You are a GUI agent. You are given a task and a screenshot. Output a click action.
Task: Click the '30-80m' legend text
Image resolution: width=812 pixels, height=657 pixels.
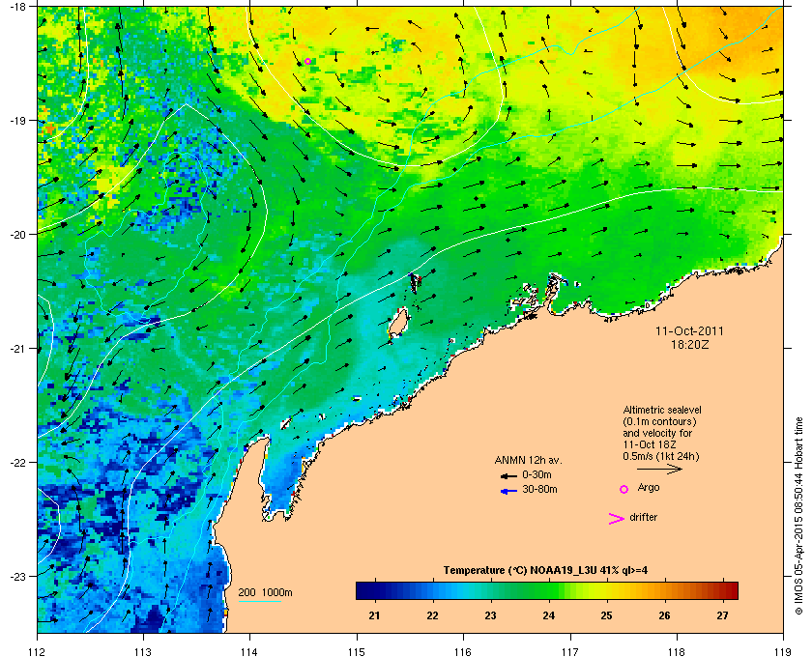point(539,489)
